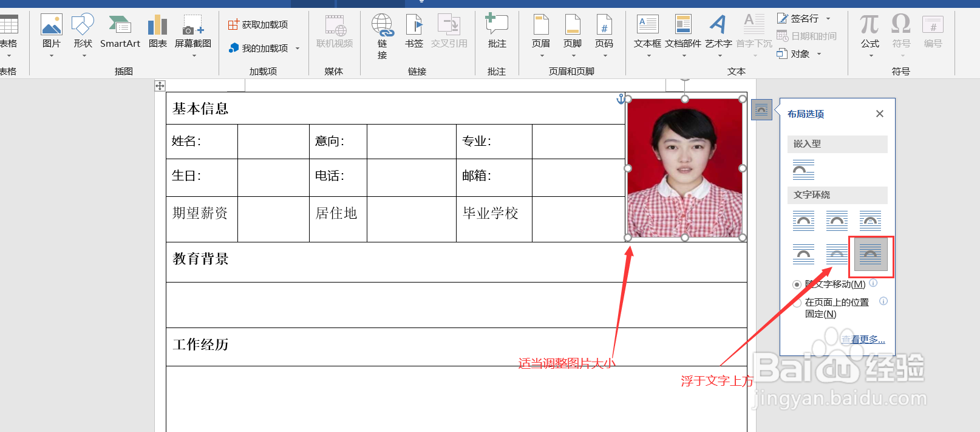
Task: Open the 形状 shapes dropdown arrow
Action: (x=84, y=56)
